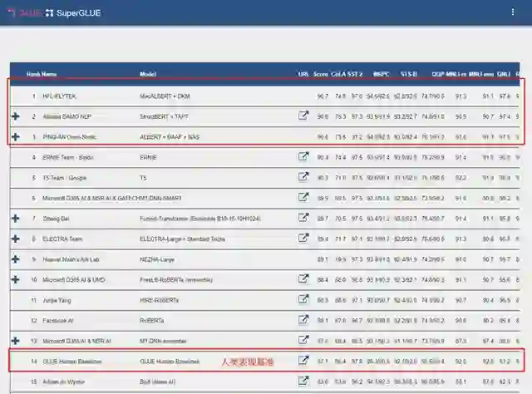Expand the ELECTRA Team row

pos(15,239)
